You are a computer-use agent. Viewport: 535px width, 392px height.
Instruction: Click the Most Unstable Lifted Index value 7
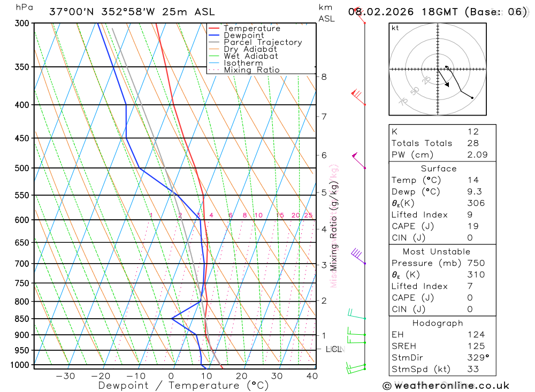tap(470, 286)
